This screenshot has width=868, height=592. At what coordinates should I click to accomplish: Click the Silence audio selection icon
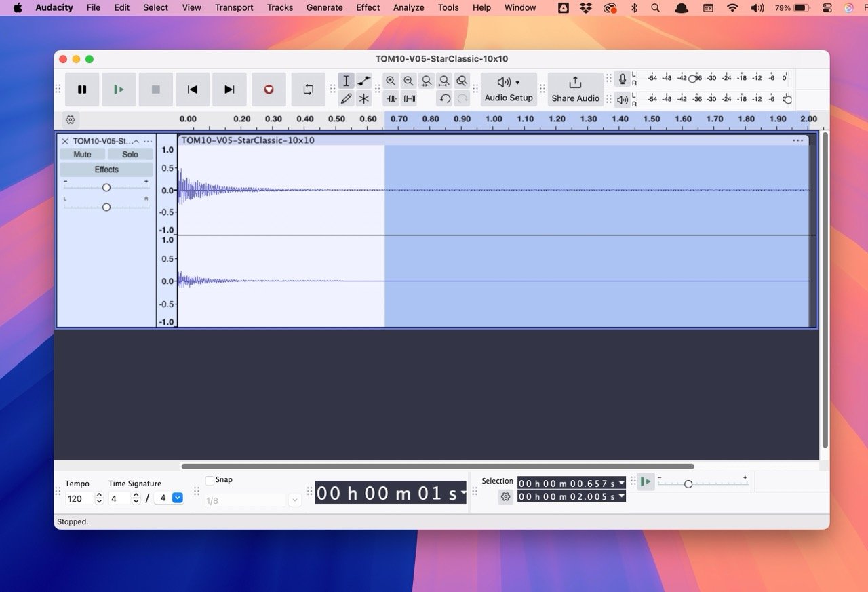[x=409, y=99]
